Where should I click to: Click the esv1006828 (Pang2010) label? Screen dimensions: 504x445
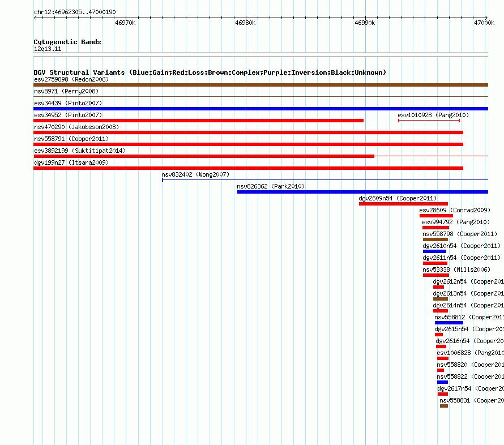[470, 353]
